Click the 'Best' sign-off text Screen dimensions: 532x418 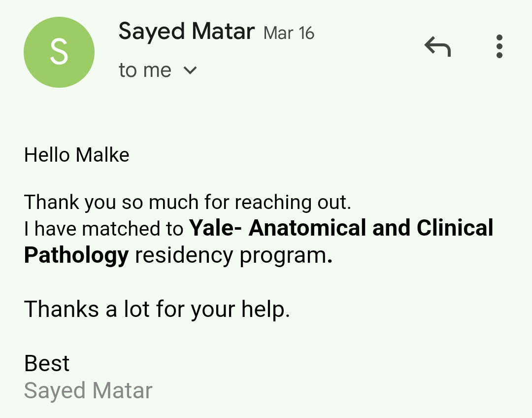click(x=47, y=364)
